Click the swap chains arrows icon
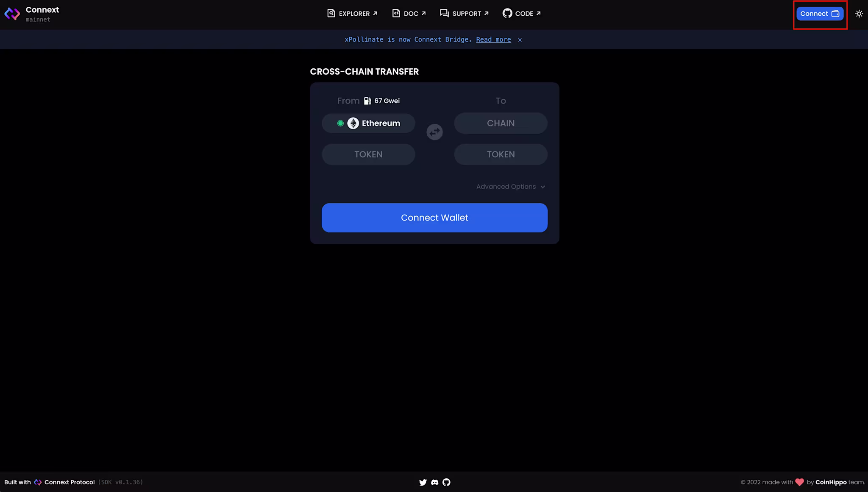Viewport: 868px width, 492px height. [434, 132]
